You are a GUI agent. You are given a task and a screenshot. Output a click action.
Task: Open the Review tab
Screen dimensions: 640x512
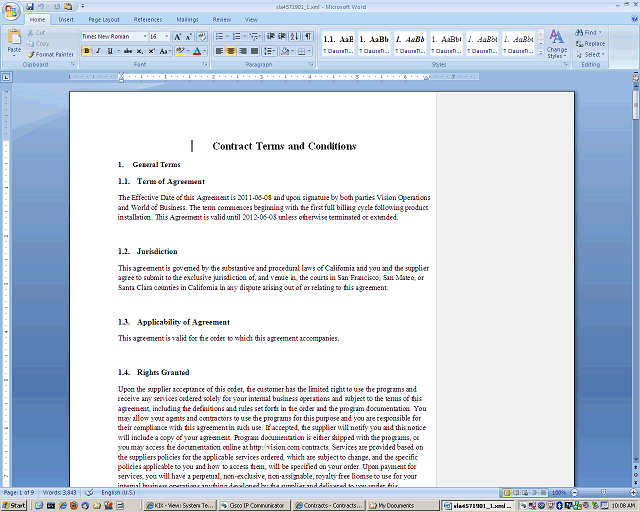click(x=221, y=20)
